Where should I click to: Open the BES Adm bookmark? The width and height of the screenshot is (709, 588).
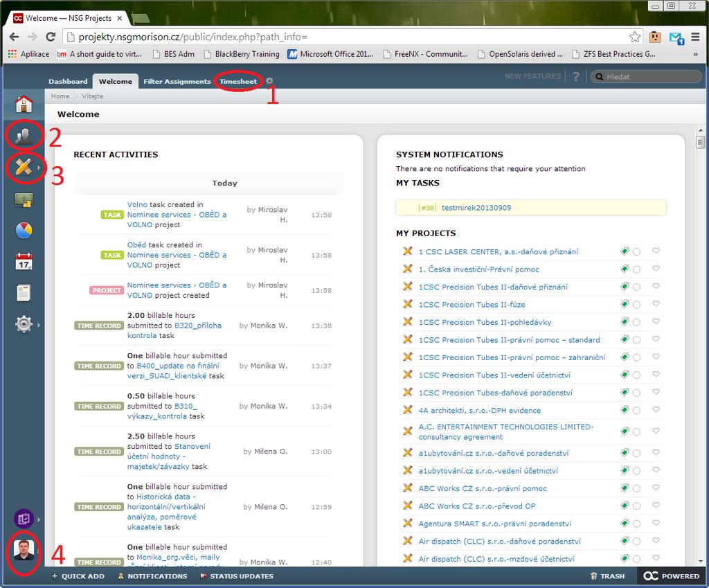pyautogui.click(x=174, y=54)
